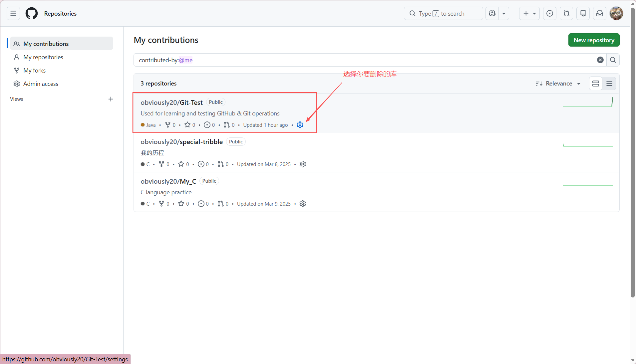Open the notifications inbox icon
636x364 pixels.
coord(600,13)
